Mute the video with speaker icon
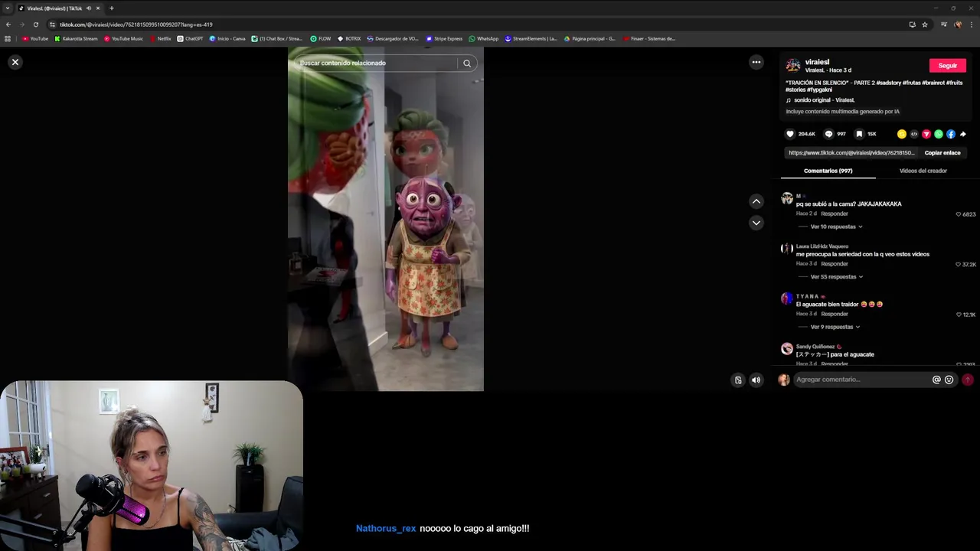Image resolution: width=980 pixels, height=551 pixels. (x=756, y=380)
